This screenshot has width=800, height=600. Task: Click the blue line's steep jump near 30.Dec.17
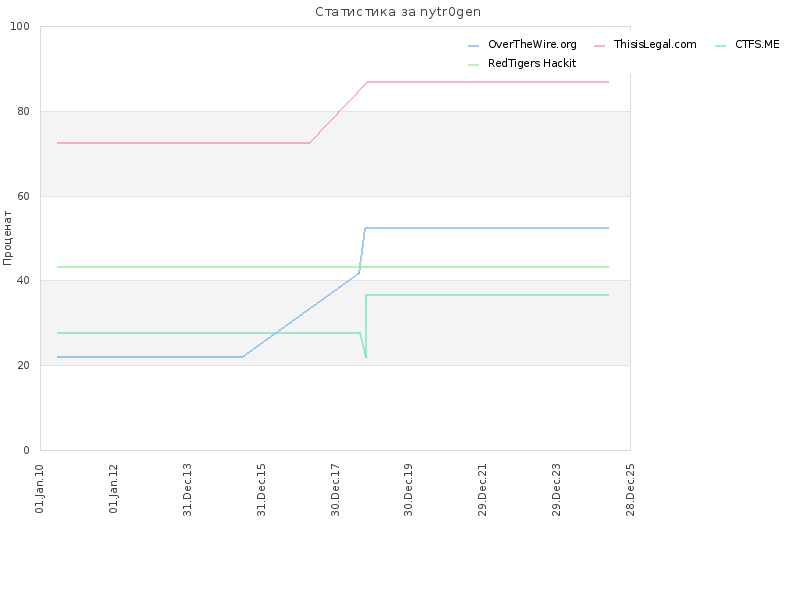point(362,250)
